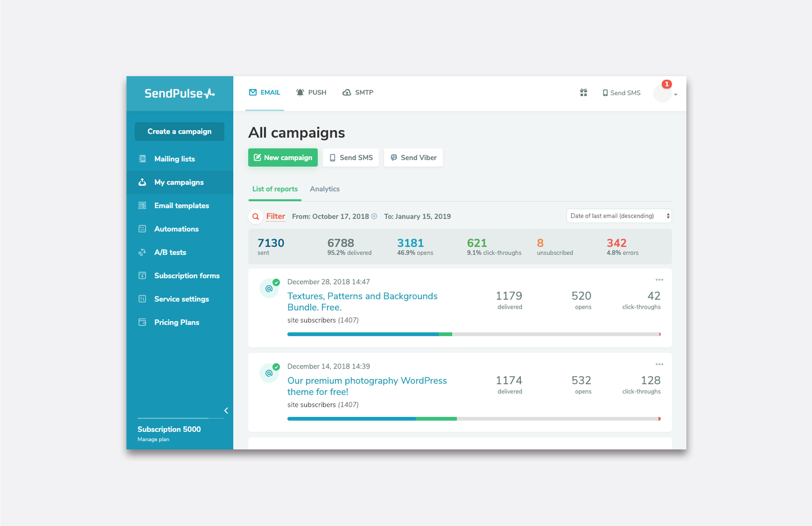The width and height of the screenshot is (812, 526).
Task: Click the green New campaign button
Action: pyautogui.click(x=283, y=157)
